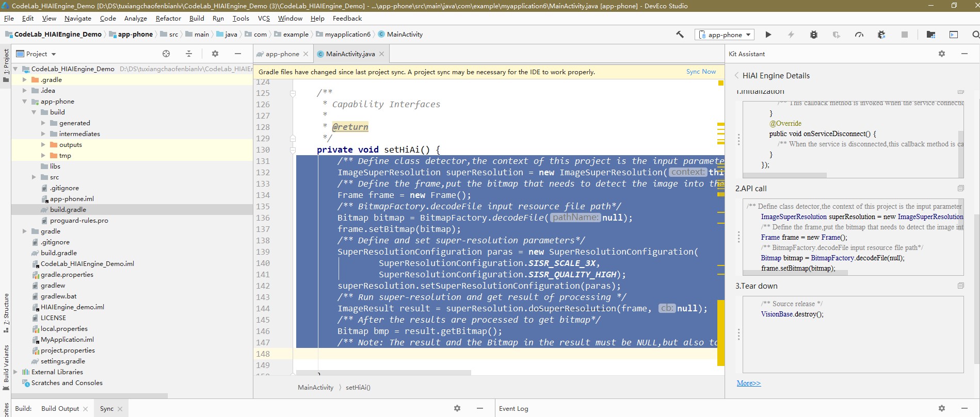980x417 pixels.
Task: Select settings.gradle file
Action: pos(63,361)
